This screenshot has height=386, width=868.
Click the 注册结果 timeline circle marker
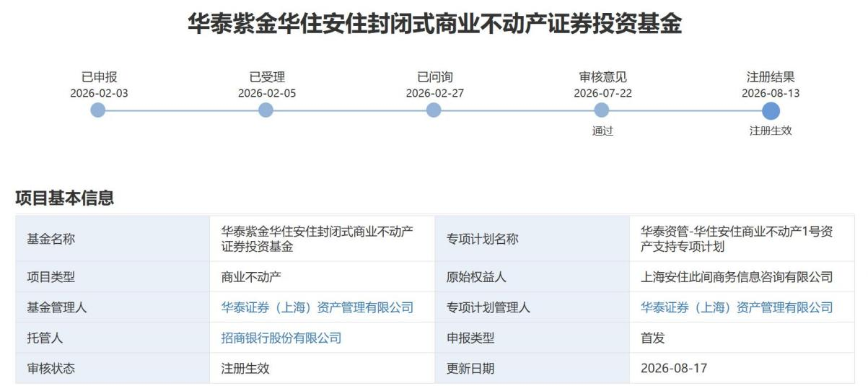771,110
